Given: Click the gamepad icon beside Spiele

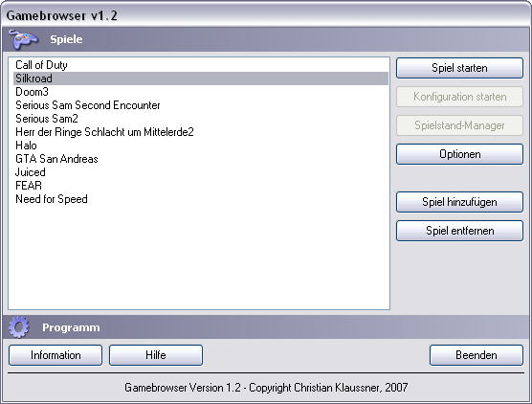Looking at the screenshot, I should (x=23, y=39).
